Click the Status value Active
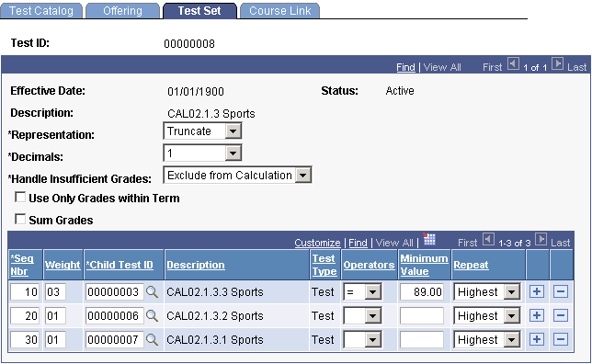This screenshot has width=592, height=364. 400,91
